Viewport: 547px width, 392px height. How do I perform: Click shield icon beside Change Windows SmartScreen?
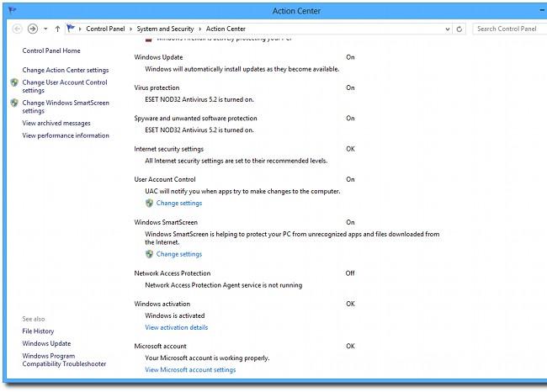(x=14, y=103)
